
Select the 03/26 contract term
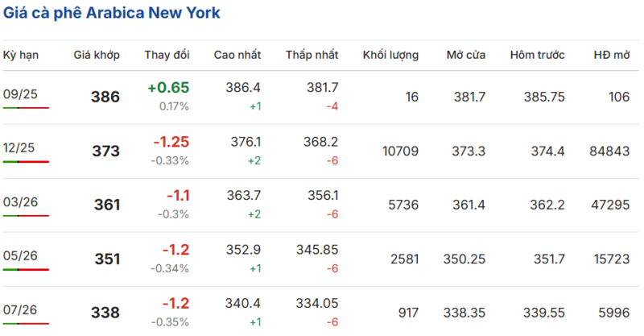(x=20, y=202)
